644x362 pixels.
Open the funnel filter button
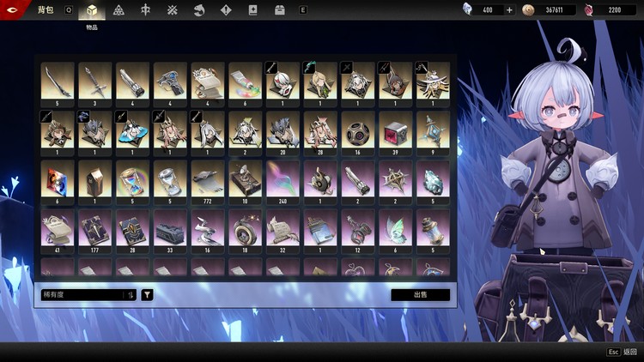coord(148,294)
